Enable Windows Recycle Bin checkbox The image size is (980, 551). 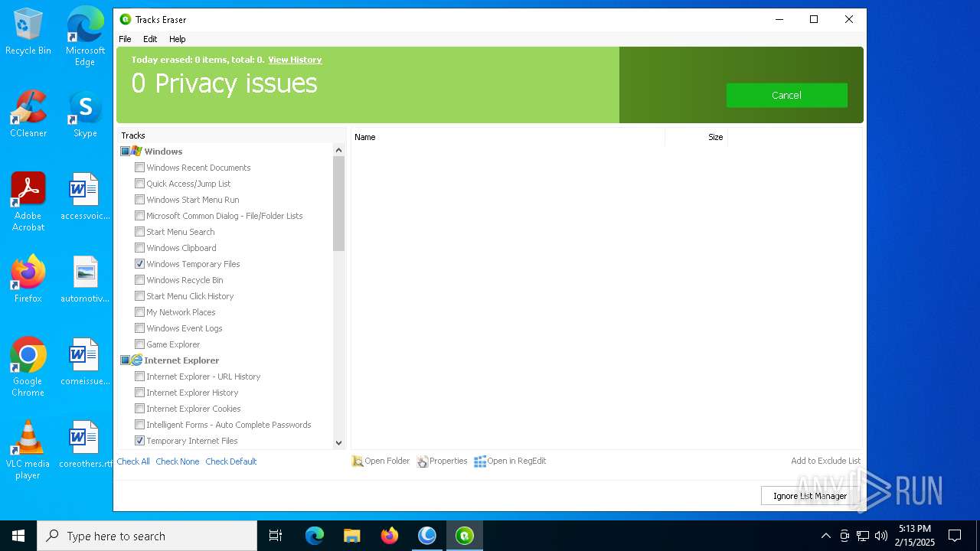tap(139, 280)
